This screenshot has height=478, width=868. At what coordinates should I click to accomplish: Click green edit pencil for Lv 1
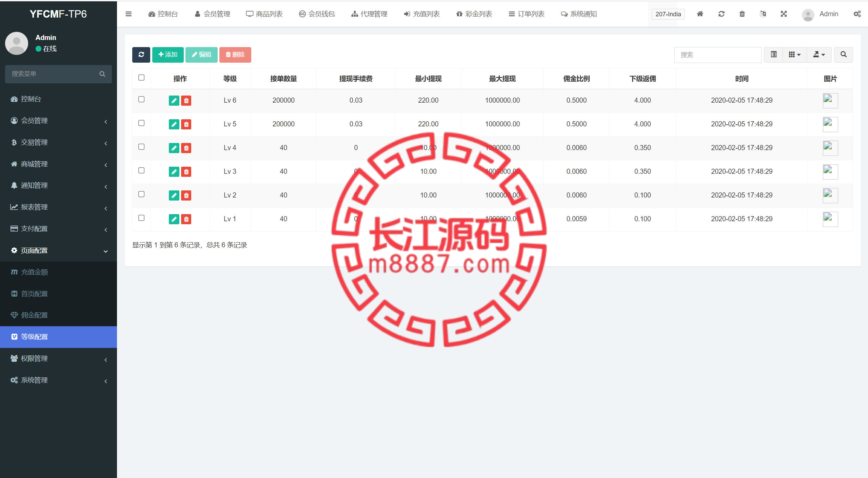(174, 219)
